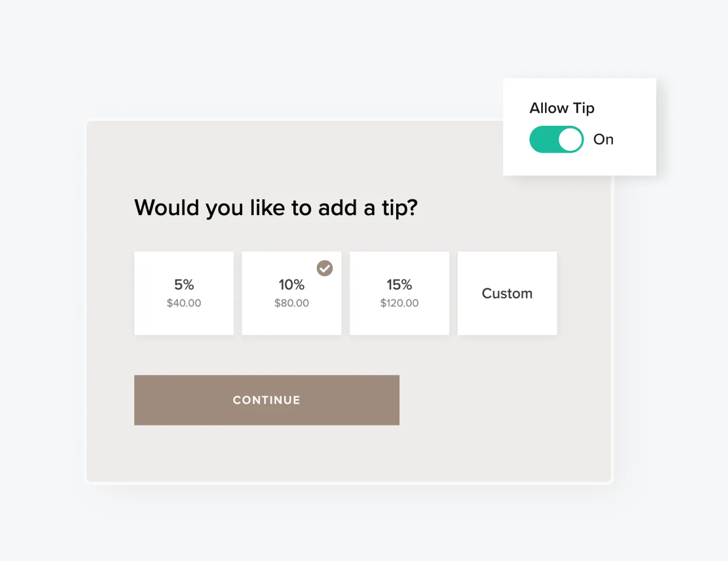Click the $80.00 amount under 10%

[291, 303]
